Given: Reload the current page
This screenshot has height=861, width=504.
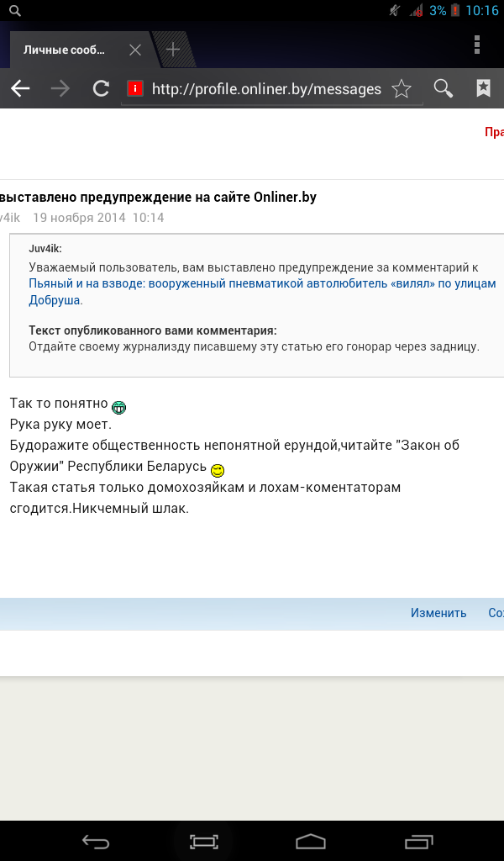Looking at the screenshot, I should (x=101, y=89).
